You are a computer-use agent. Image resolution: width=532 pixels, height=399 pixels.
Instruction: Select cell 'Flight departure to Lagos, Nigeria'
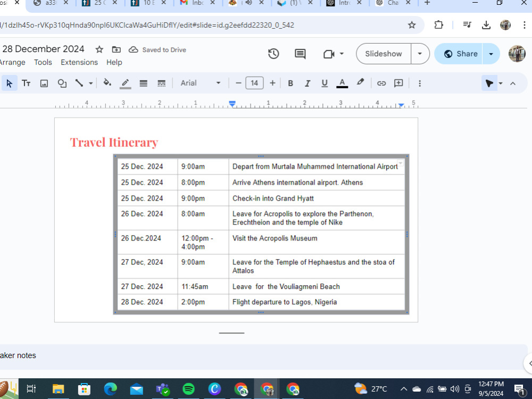pyautogui.click(x=317, y=302)
